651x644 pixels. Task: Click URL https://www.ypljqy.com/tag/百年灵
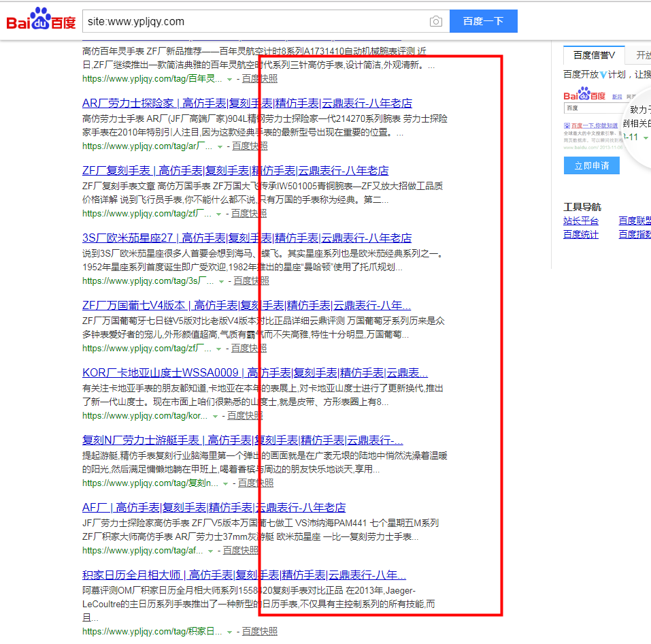pos(152,78)
